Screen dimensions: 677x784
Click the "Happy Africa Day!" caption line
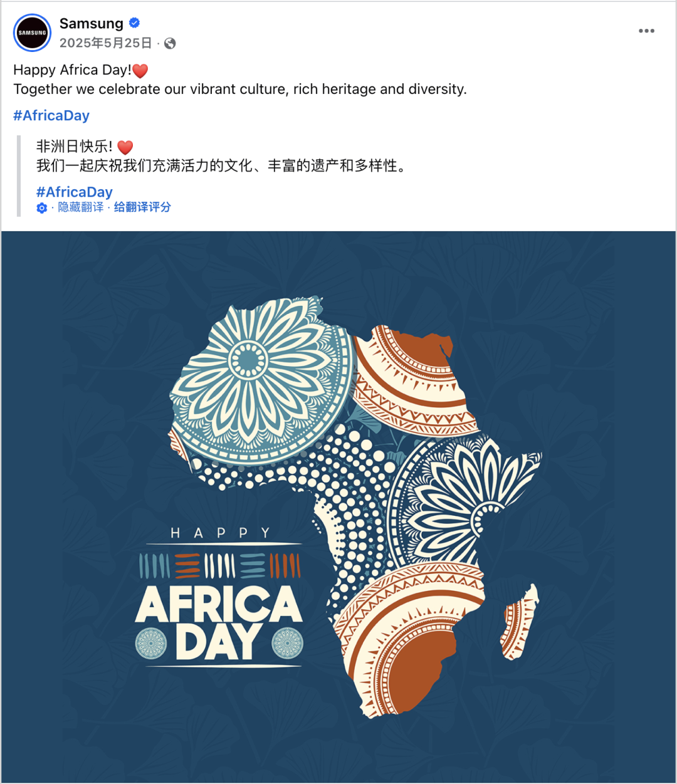point(72,70)
